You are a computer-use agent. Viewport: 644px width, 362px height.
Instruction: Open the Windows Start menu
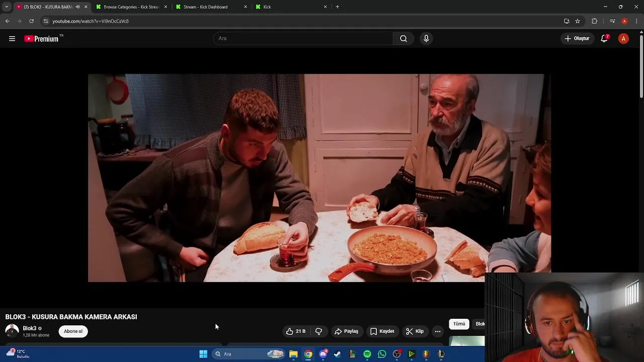coord(203,354)
